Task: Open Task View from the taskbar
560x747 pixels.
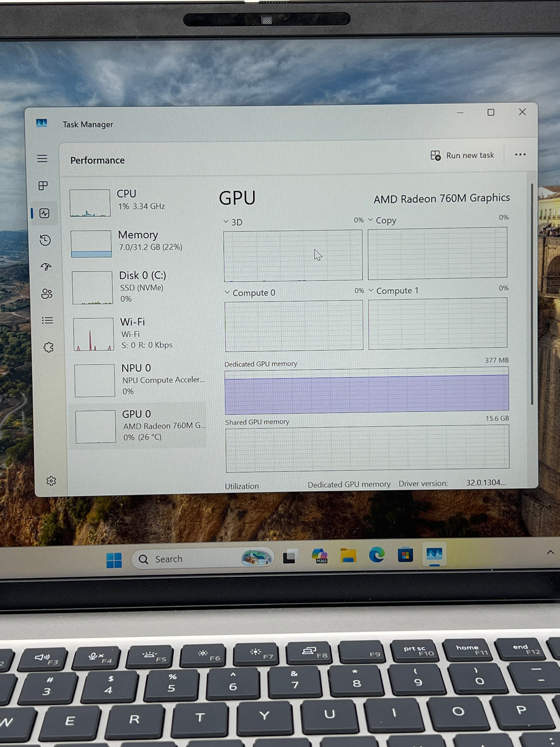Action: pyautogui.click(x=290, y=557)
